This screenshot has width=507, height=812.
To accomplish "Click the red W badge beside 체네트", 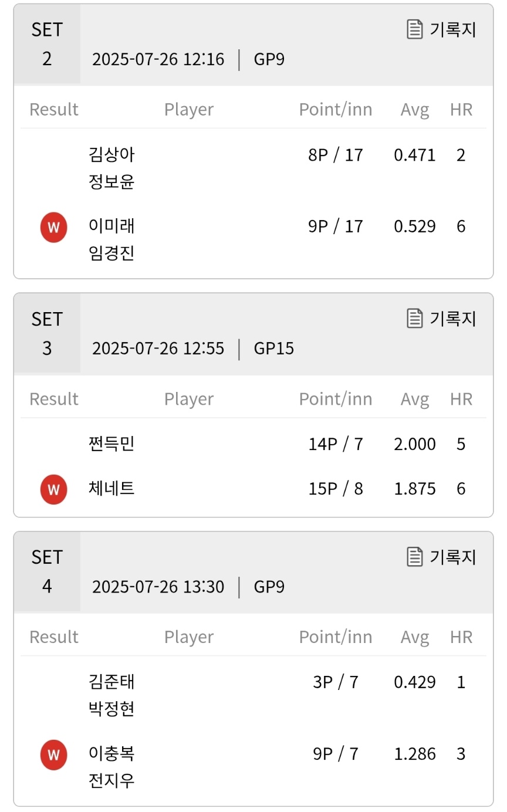I will pyautogui.click(x=53, y=489).
